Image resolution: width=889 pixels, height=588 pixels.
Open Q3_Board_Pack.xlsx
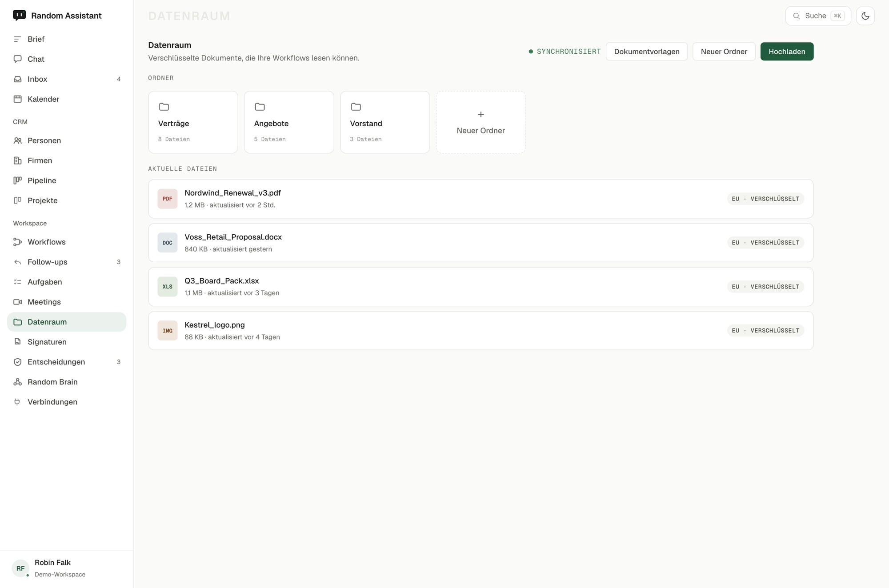[x=481, y=287]
